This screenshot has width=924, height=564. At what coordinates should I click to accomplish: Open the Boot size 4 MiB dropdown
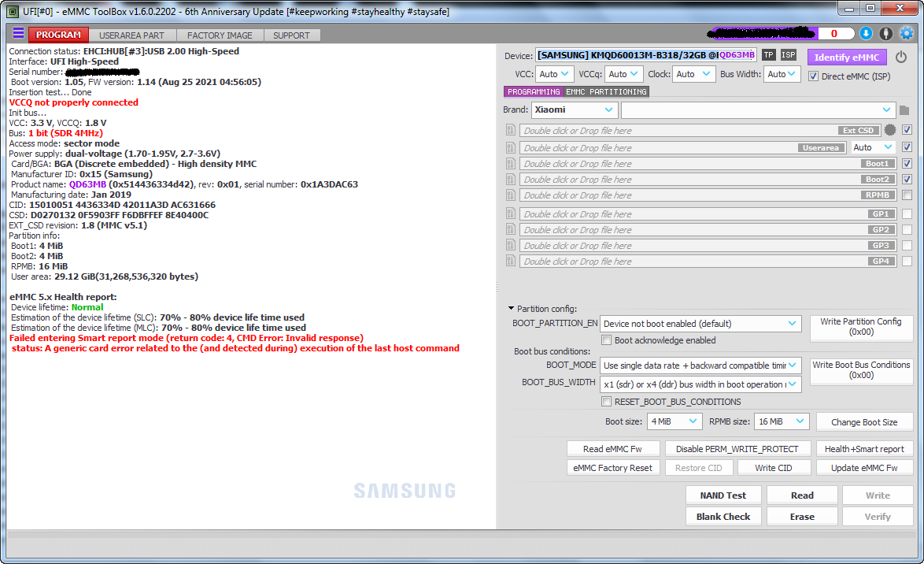[675, 422]
